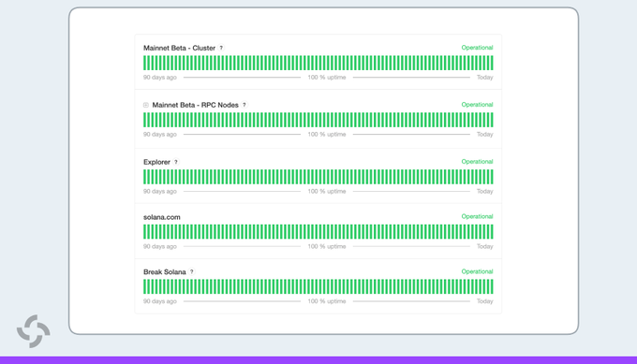This screenshot has height=364, width=637.
Task: Click uptime bar chart for Mainnet Beta - Cluster
Action: [318, 63]
